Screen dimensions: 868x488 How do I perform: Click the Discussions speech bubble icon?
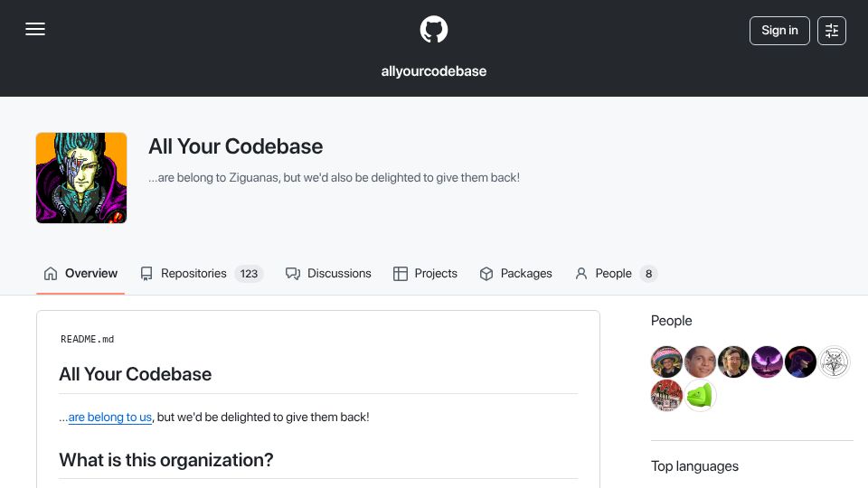click(x=293, y=273)
